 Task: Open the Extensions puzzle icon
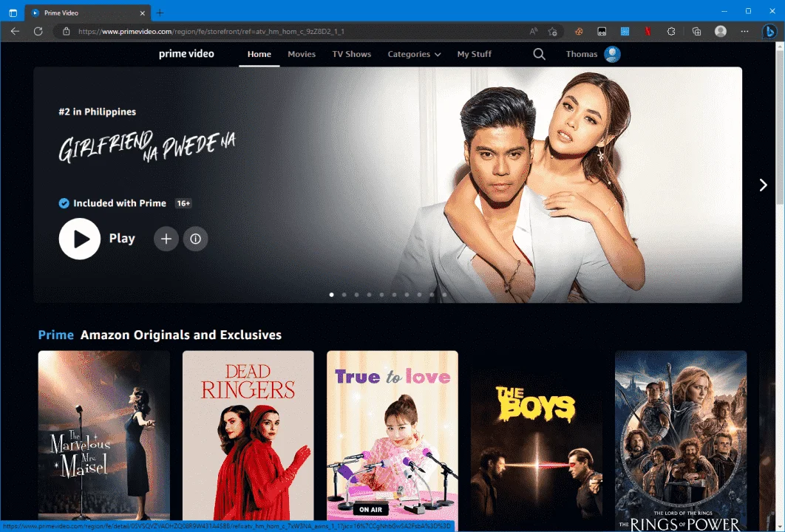(x=671, y=31)
